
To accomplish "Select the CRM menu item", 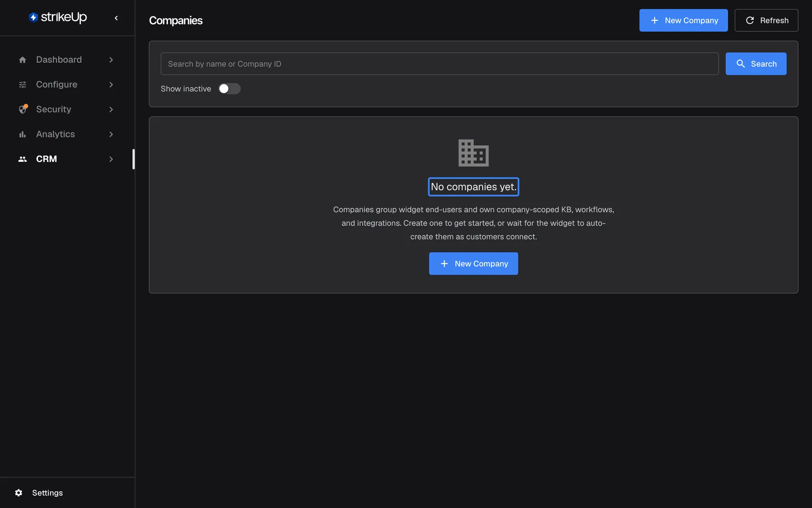I will point(67,159).
